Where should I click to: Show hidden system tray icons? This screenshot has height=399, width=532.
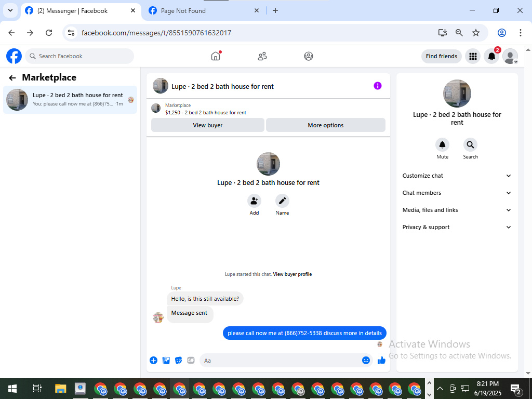point(440,389)
